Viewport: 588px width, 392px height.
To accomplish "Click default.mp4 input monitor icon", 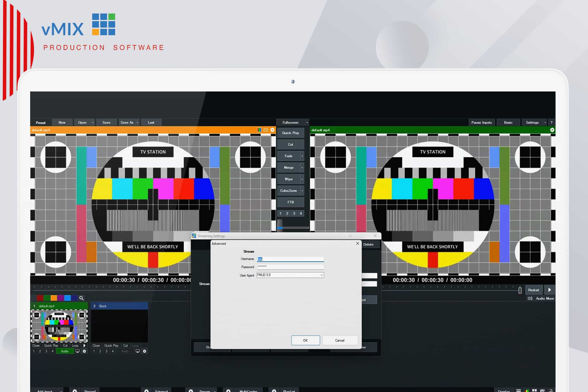I will pos(77,351).
